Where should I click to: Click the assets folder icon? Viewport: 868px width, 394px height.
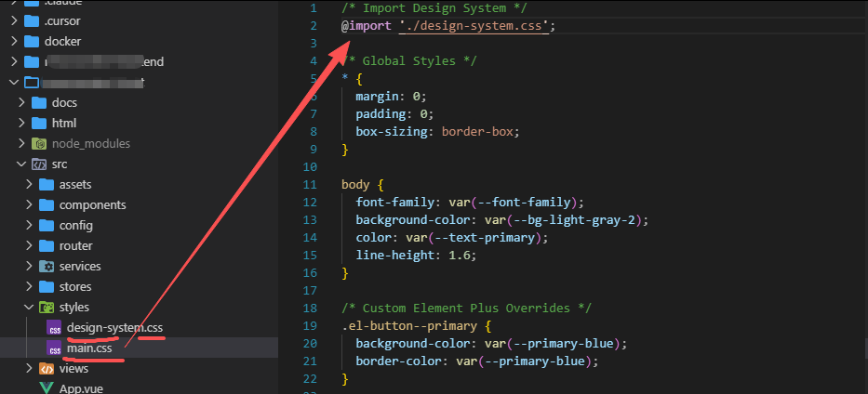coord(47,185)
